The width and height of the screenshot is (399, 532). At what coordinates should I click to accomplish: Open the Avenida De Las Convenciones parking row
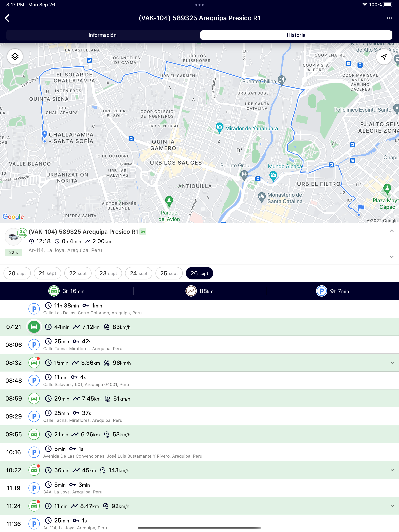pyautogui.click(x=199, y=452)
